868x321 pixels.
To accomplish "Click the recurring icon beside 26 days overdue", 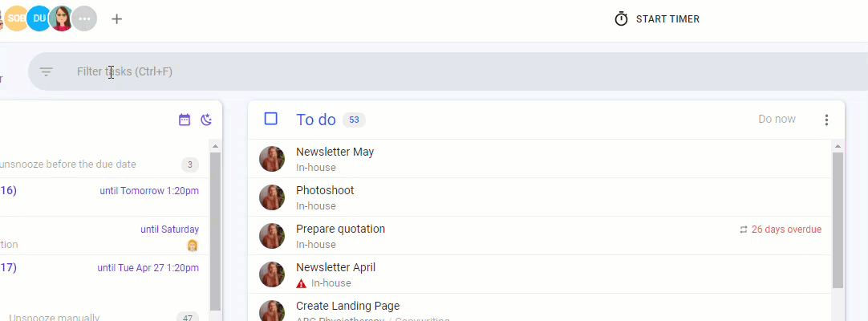I will point(744,230).
